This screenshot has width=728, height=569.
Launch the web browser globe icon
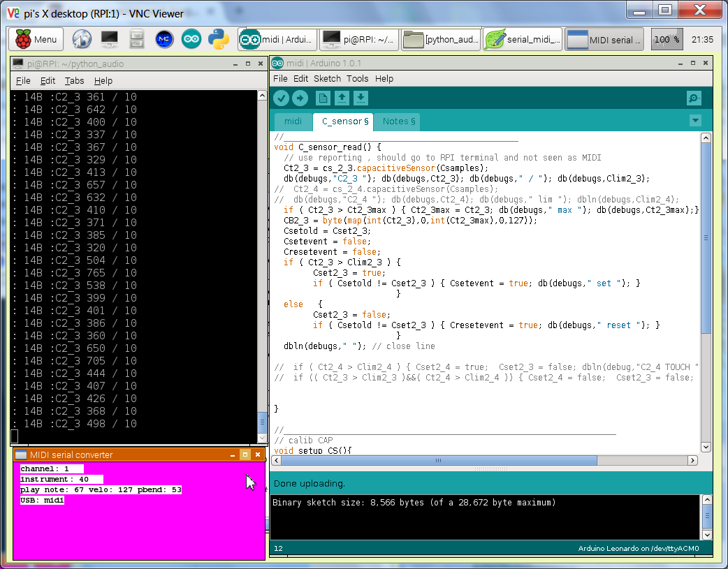coord(82,40)
